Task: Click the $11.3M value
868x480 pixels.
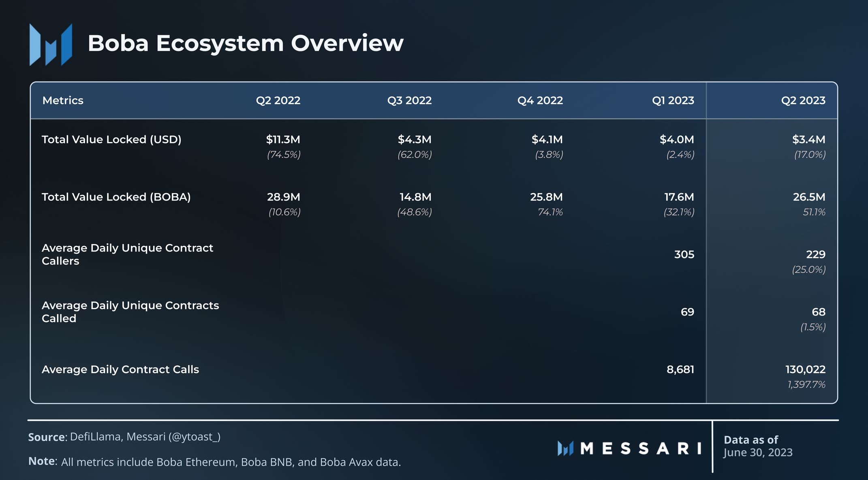Action: coord(283,140)
